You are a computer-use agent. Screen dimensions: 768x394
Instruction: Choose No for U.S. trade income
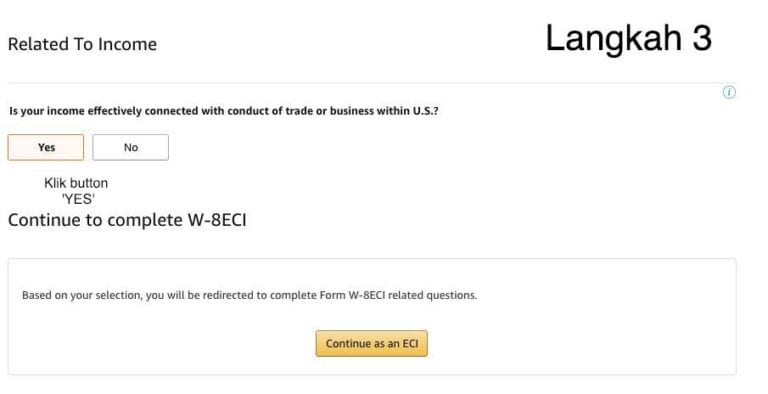click(x=131, y=148)
